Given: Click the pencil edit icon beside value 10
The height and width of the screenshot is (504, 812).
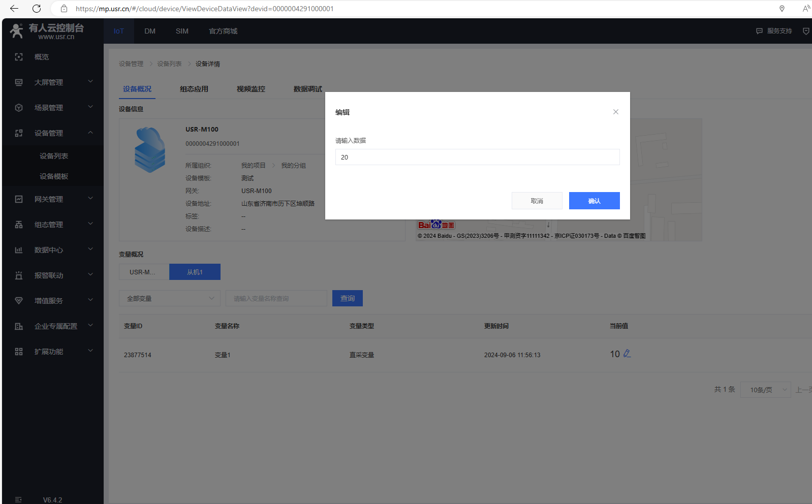Looking at the screenshot, I should pyautogui.click(x=627, y=354).
